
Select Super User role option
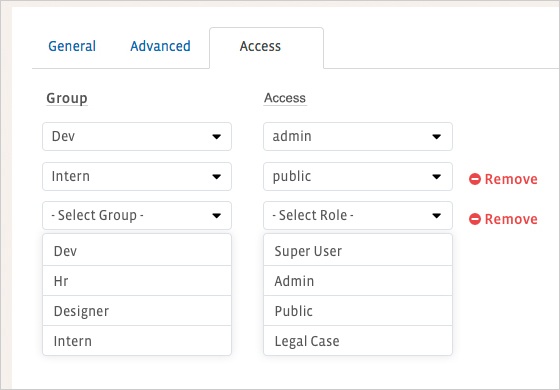(x=358, y=250)
